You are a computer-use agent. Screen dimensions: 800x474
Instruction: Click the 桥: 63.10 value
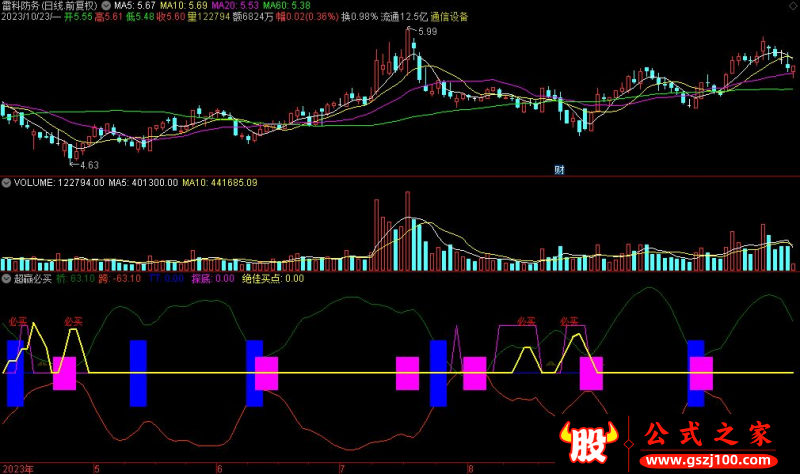coord(76,279)
